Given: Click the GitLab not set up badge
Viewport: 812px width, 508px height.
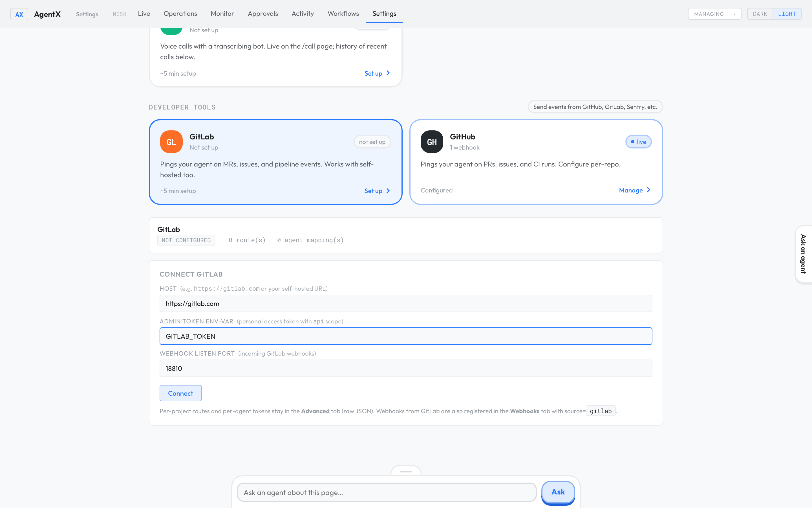Looking at the screenshot, I should 372,142.
